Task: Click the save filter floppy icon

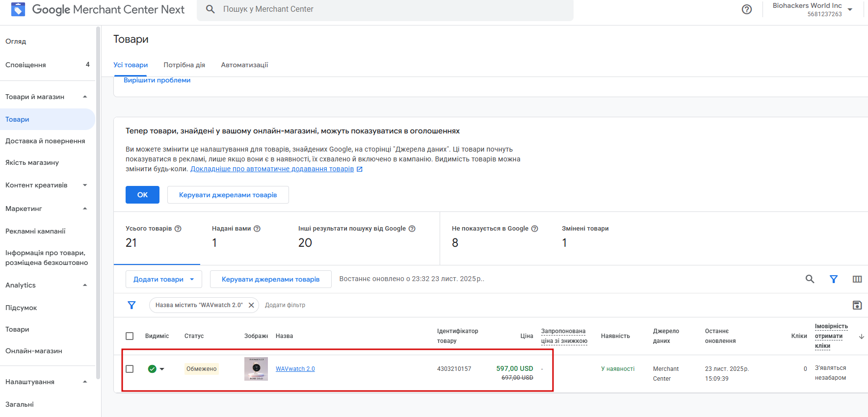Action: (x=857, y=305)
